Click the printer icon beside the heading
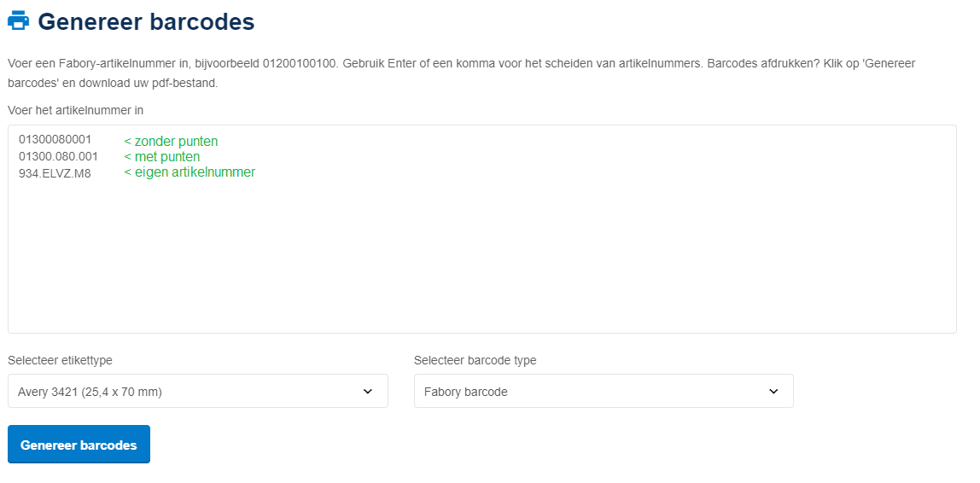The width and height of the screenshot is (980, 483). [19, 21]
